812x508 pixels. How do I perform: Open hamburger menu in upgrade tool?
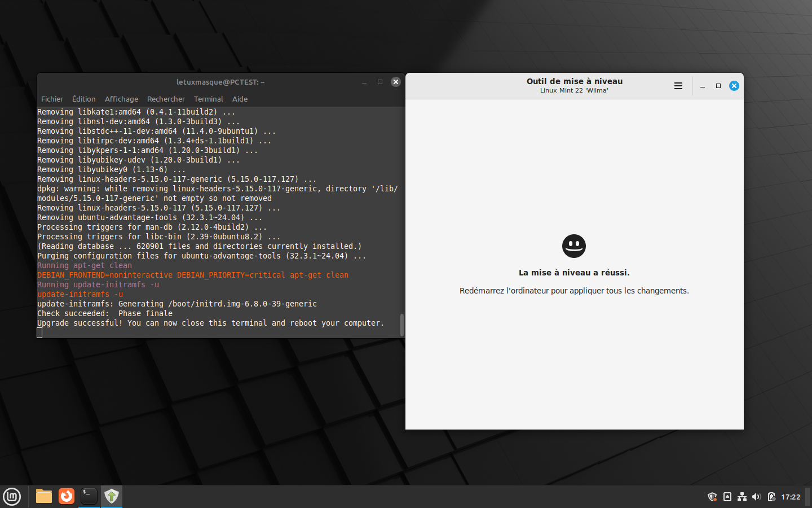tap(678, 86)
